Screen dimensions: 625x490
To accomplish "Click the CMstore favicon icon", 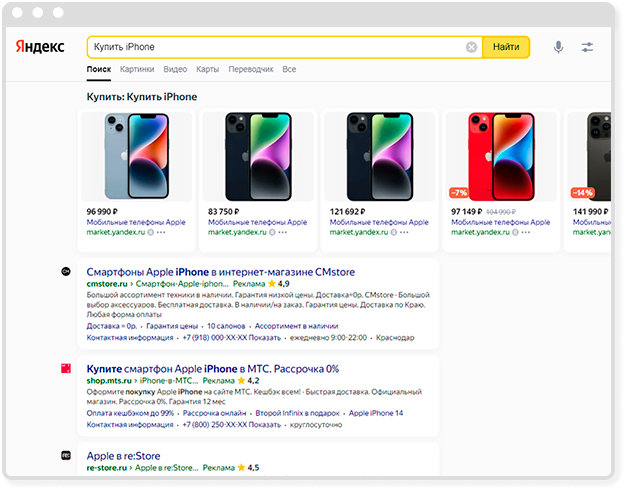I will pos(66,271).
